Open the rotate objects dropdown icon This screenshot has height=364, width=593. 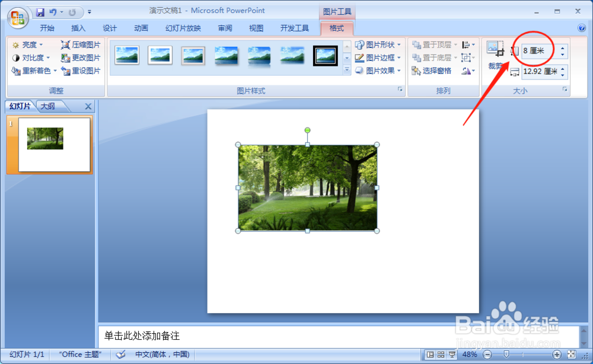pyautogui.click(x=468, y=71)
